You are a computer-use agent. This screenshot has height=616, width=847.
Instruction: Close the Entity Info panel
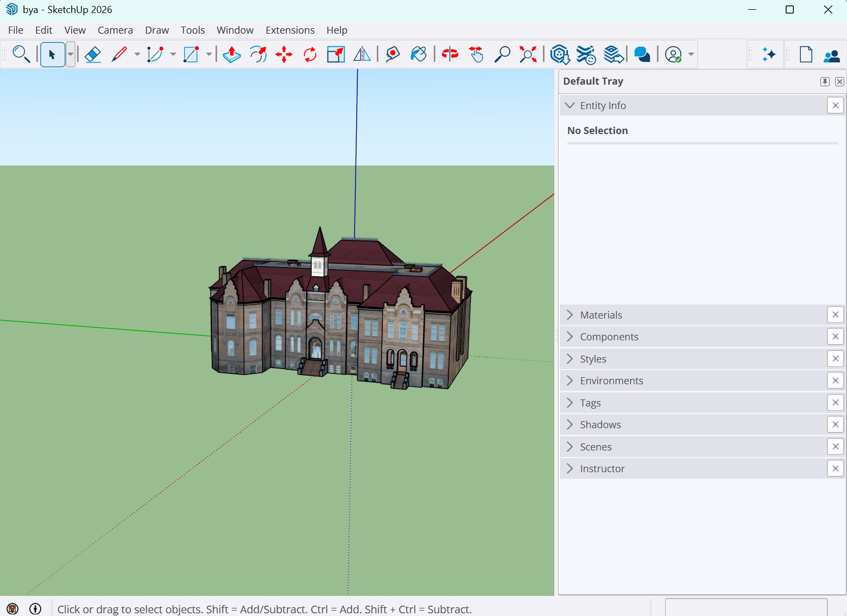pyautogui.click(x=836, y=105)
